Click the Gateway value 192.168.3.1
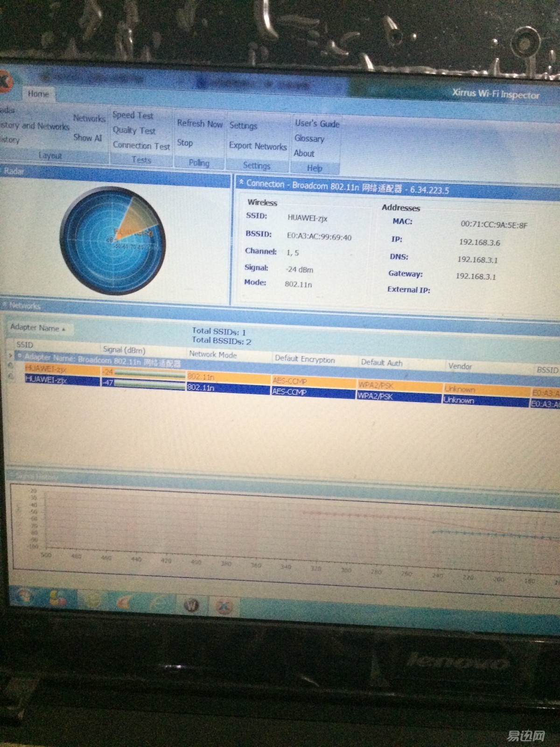 [x=476, y=276]
